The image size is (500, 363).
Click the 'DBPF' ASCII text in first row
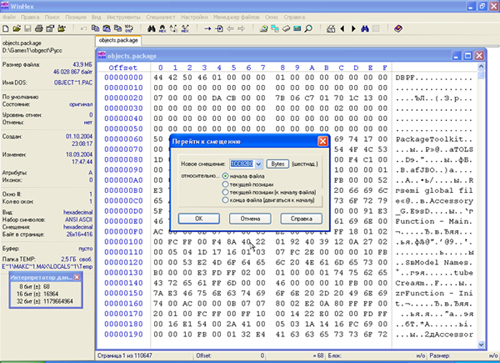(x=405, y=78)
